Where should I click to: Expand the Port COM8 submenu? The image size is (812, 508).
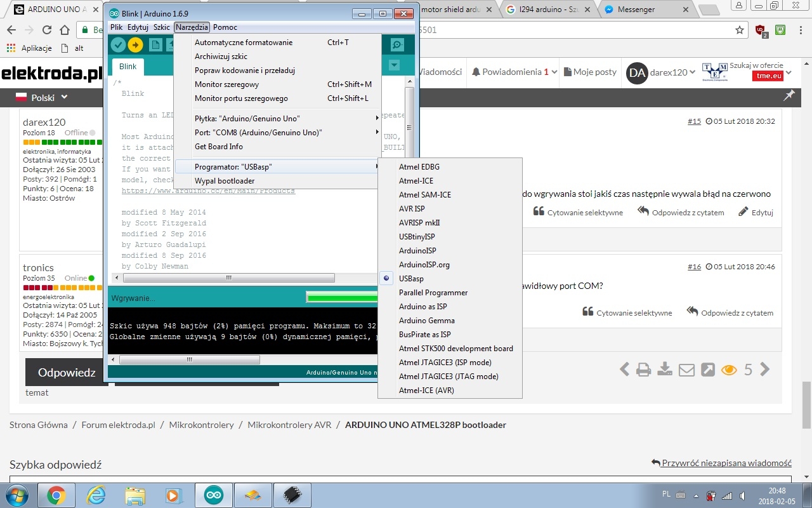[278, 133]
